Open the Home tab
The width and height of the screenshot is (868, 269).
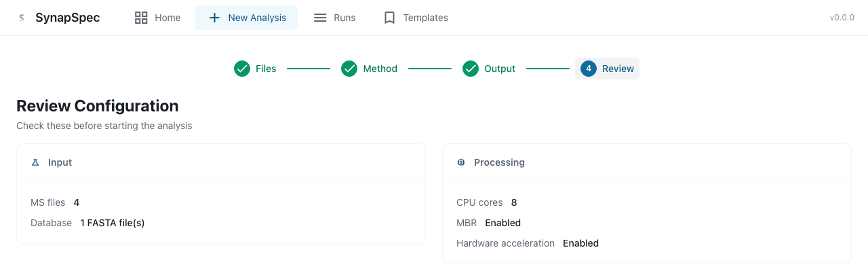coord(157,18)
